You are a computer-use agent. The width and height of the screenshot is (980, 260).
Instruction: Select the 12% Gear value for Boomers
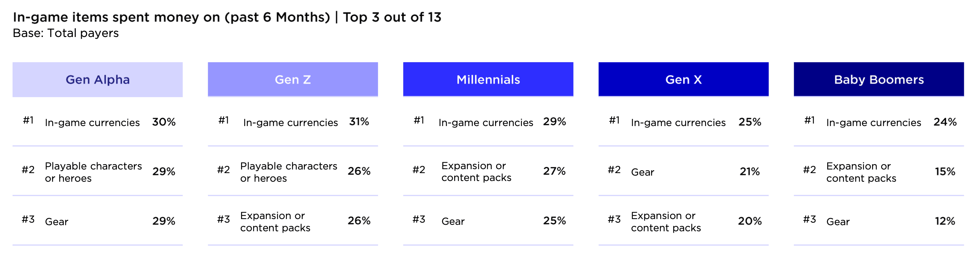point(945,221)
